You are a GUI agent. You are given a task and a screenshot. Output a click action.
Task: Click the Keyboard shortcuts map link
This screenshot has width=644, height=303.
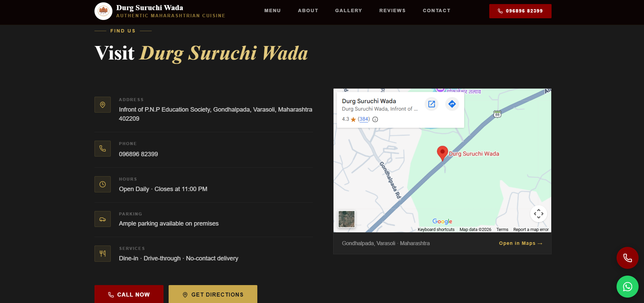(x=436, y=229)
